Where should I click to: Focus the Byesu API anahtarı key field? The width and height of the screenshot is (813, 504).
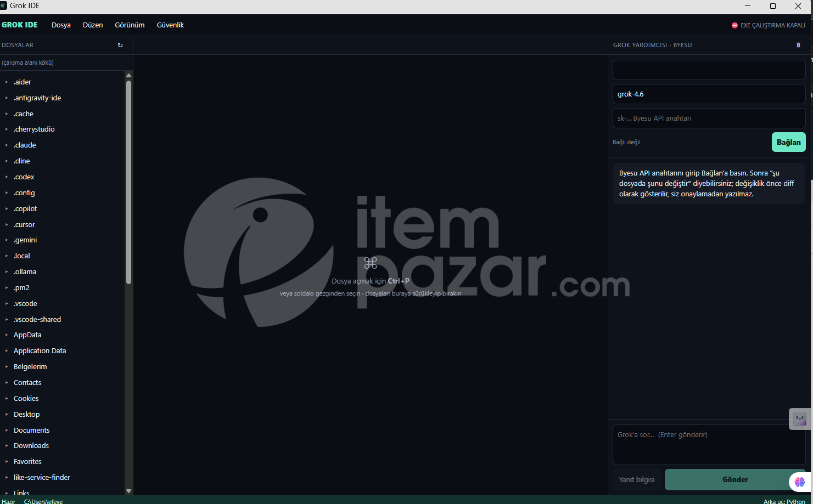(709, 118)
